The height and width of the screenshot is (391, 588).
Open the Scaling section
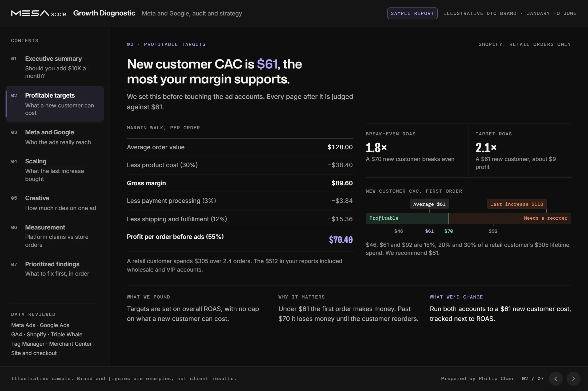[x=55, y=170]
